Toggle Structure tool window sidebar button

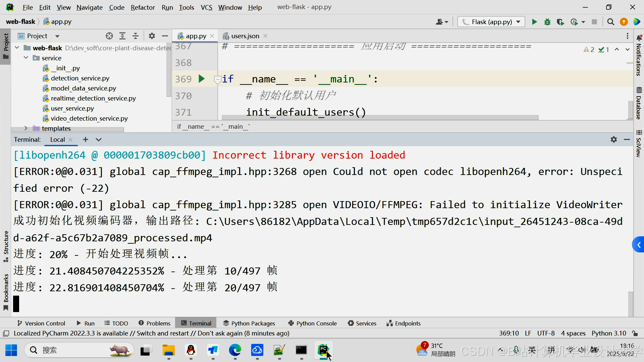coord(6,246)
